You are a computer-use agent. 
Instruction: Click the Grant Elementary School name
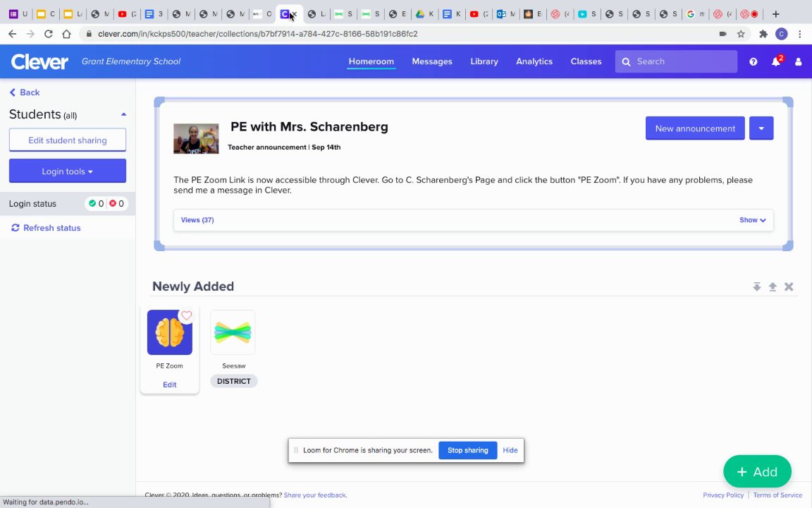coord(131,61)
